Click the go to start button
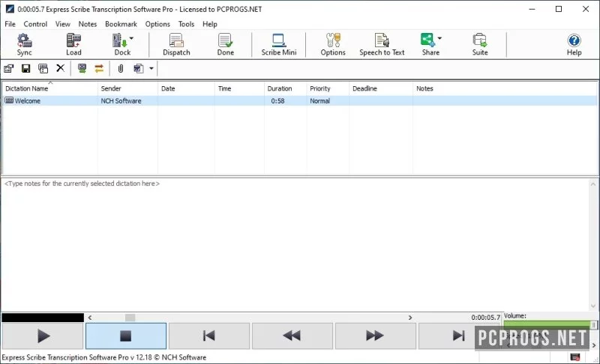This screenshot has width=600, height=364. 209,336
